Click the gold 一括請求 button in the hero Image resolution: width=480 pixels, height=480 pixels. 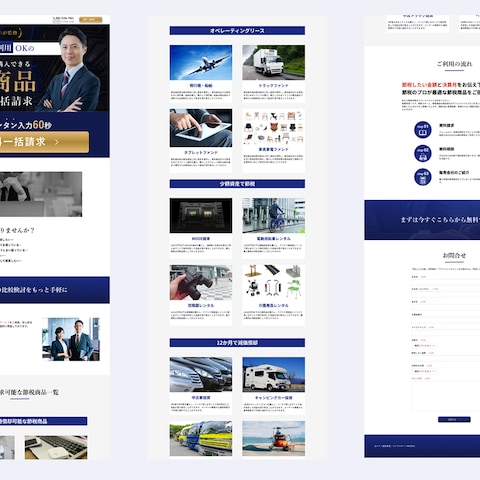[x=44, y=142]
